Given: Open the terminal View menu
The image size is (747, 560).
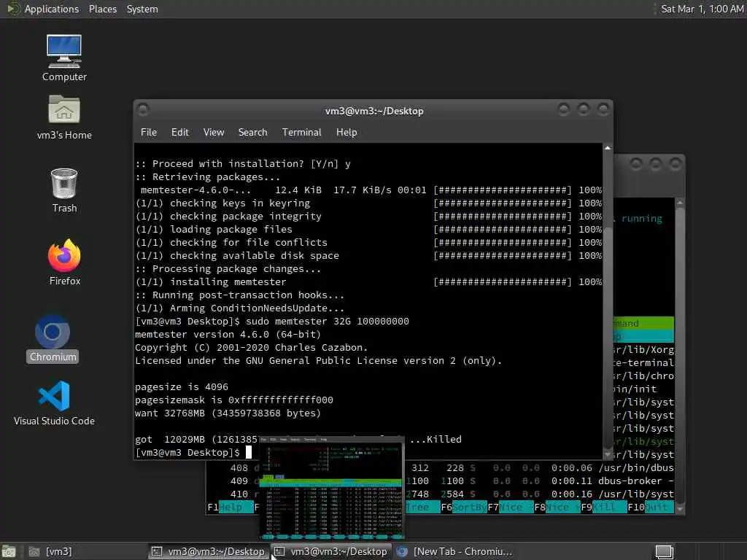Looking at the screenshot, I should (x=214, y=133).
